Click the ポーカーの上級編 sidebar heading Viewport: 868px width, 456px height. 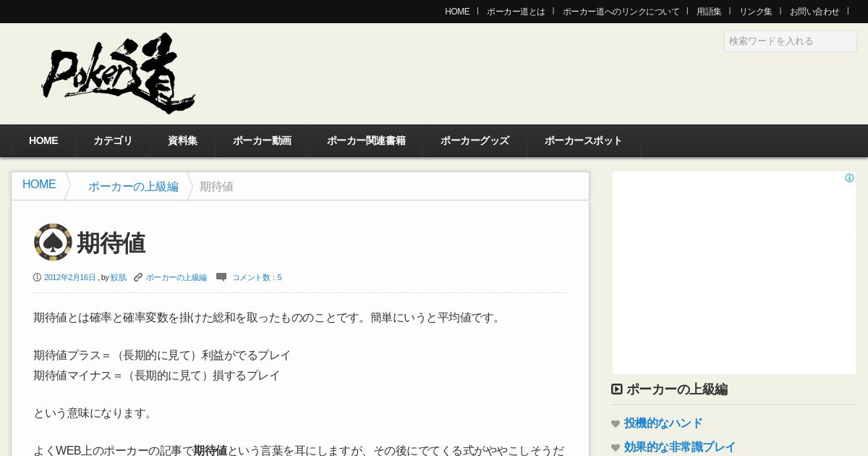tap(677, 389)
